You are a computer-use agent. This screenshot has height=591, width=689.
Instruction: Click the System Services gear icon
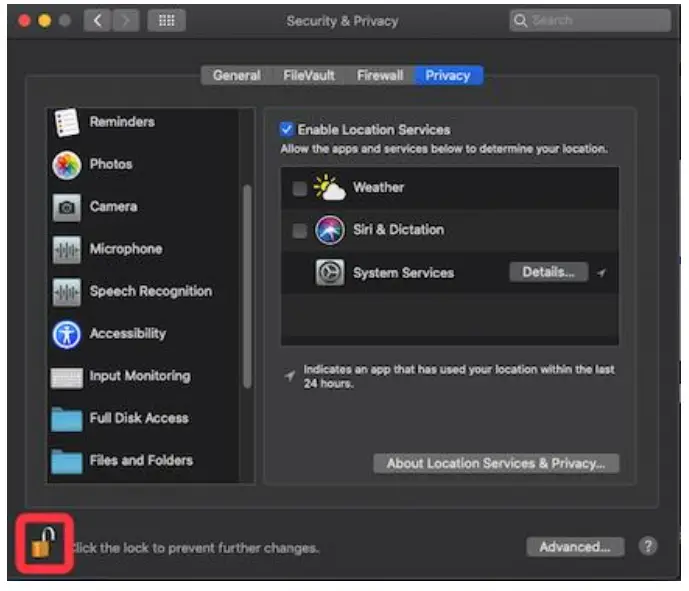(330, 272)
